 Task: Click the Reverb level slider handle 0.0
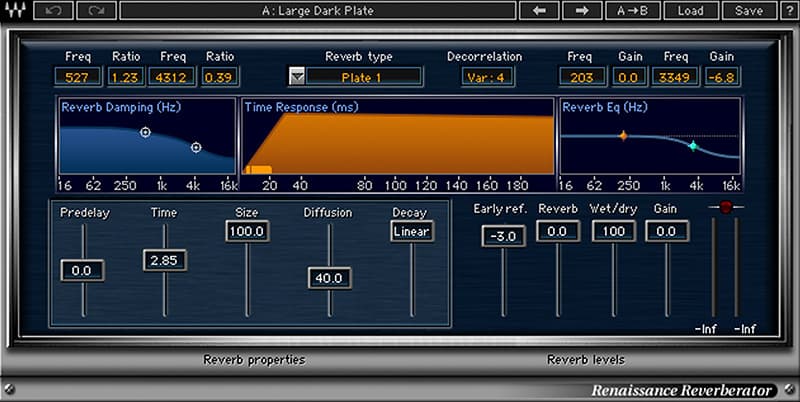coord(558,231)
